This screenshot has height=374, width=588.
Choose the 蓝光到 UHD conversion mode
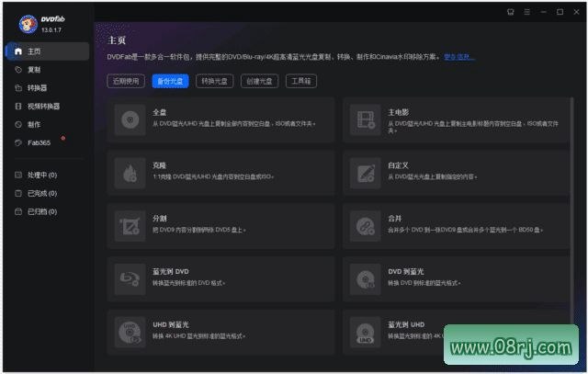click(456, 333)
